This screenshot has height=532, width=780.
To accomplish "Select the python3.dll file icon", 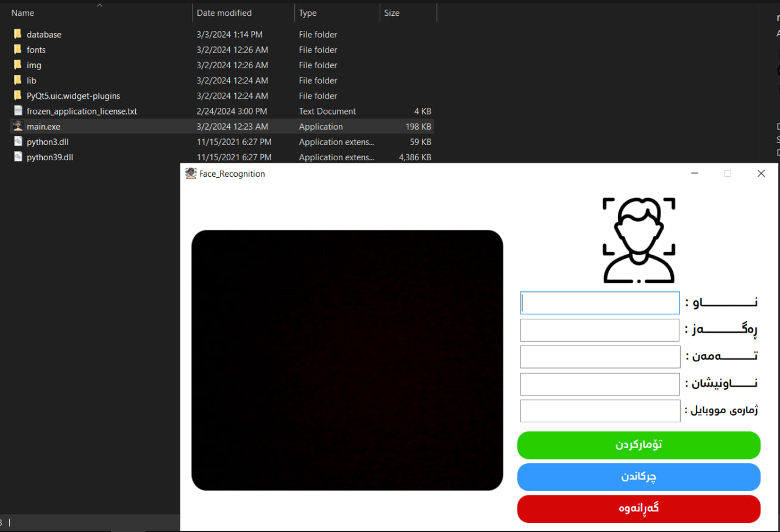I will point(18,141).
